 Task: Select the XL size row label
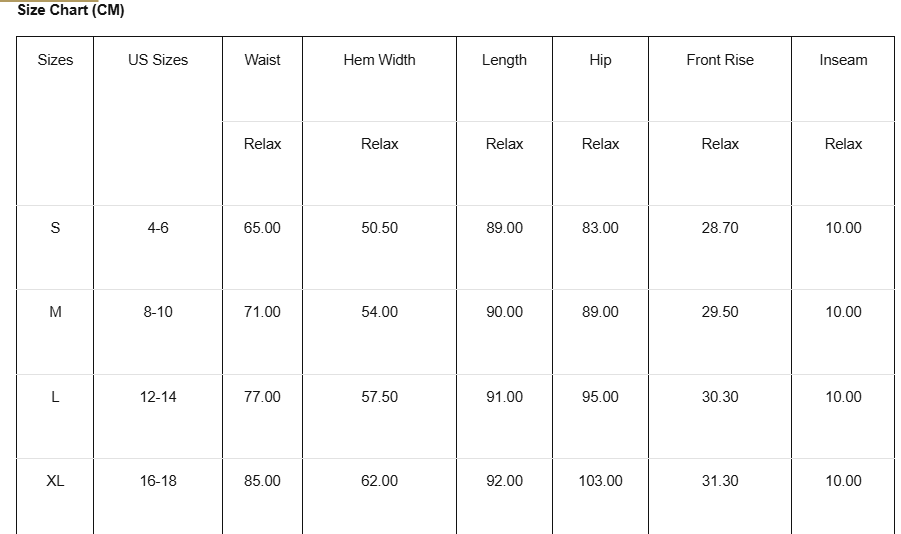(x=55, y=481)
